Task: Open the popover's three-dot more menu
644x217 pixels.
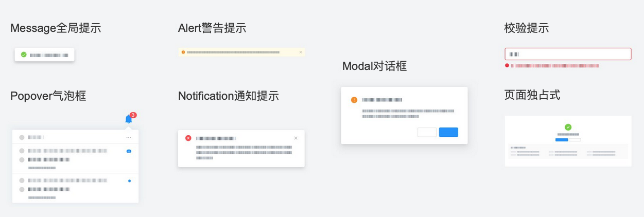Action: [129, 137]
